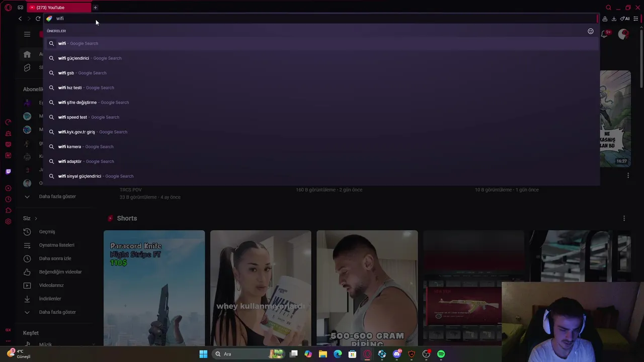
Task: Open Twitch icon in Opera sidebar
Action: point(8,171)
